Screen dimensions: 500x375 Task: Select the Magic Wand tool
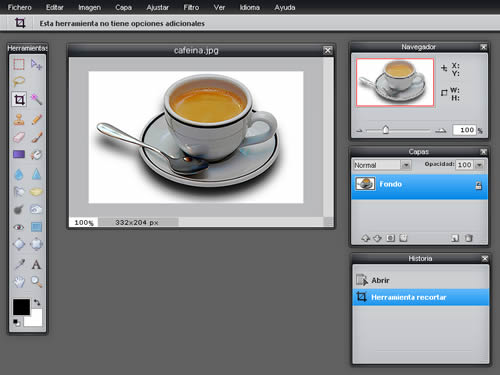coord(36,99)
